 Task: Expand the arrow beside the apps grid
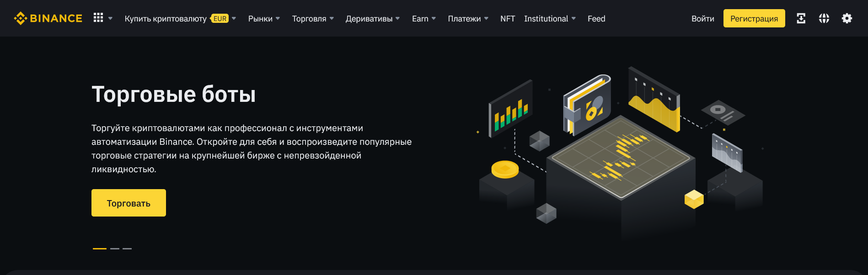(x=110, y=19)
